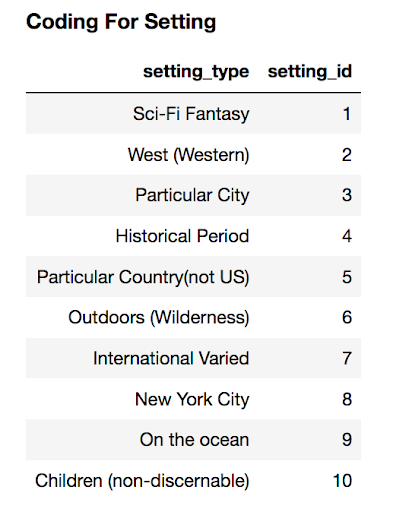Select the setting_id column header
412x512 pixels.
click(x=310, y=72)
